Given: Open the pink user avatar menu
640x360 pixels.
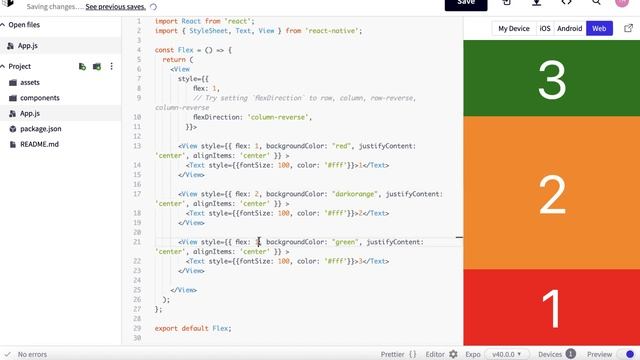Looking at the screenshot, I should [622, 2].
